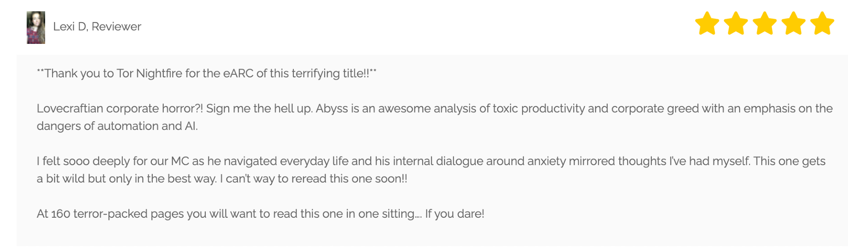
Task: Select the third (middle) rating star
Action: [765, 23]
